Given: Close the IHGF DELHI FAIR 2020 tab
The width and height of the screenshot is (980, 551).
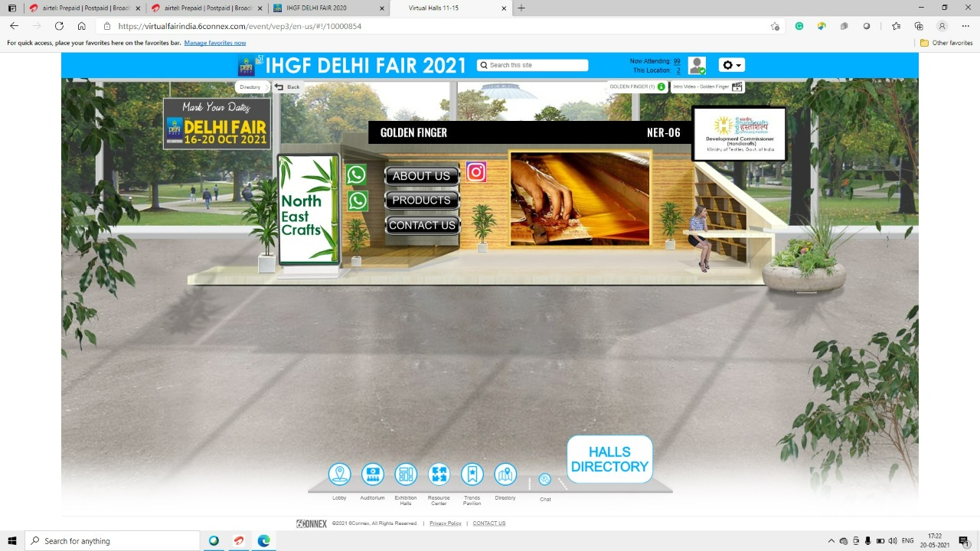Looking at the screenshot, I should point(382,8).
